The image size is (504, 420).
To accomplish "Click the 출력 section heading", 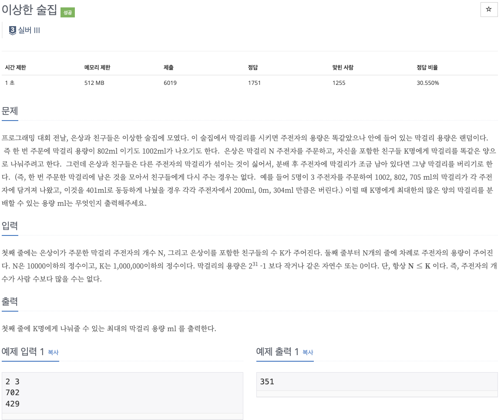I will (x=10, y=302).
